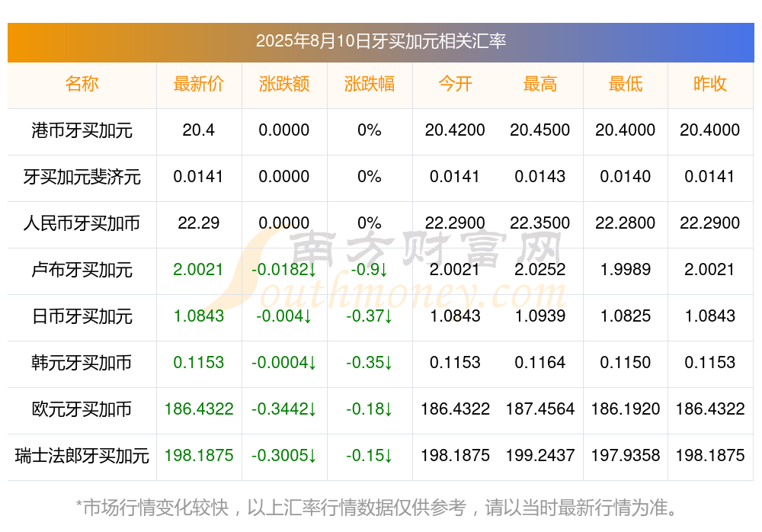Click high value 1.0939 in 日币 row

pyautogui.click(x=540, y=316)
